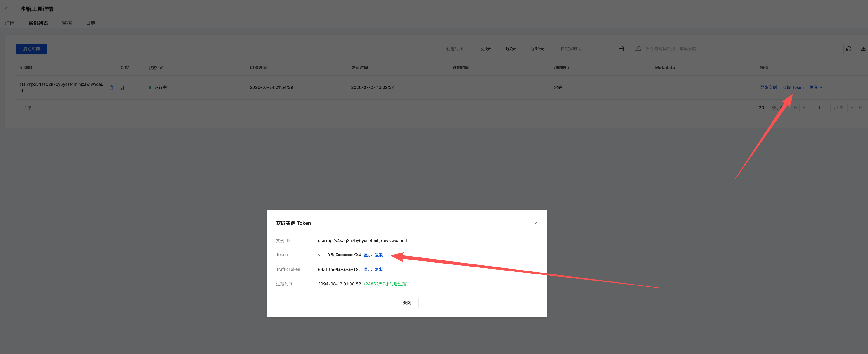This screenshot has width=868, height=354.
Task: Click the 共 1 条 total count
Action: (x=26, y=108)
